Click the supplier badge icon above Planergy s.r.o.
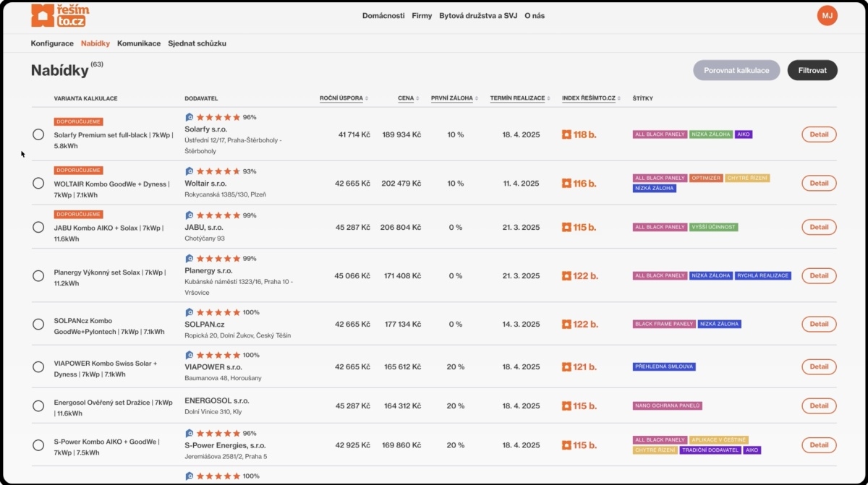Image resolution: width=868 pixels, height=485 pixels. (190, 258)
